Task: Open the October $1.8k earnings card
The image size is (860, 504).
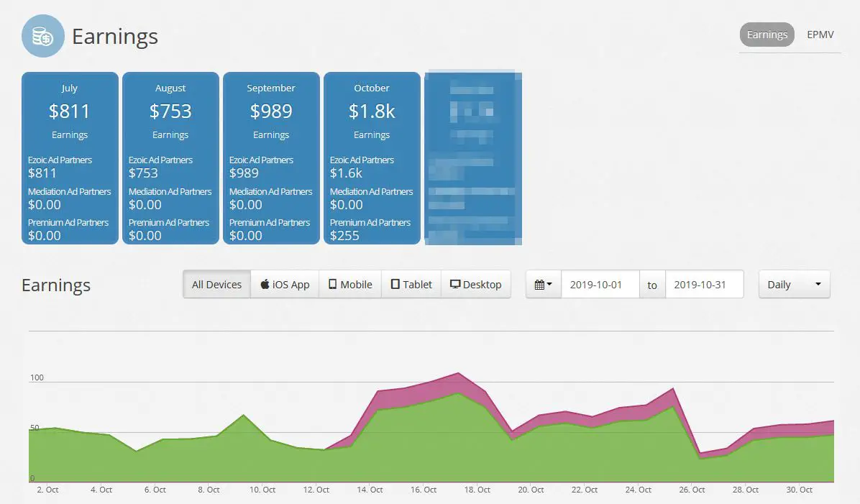Action: coord(372,158)
